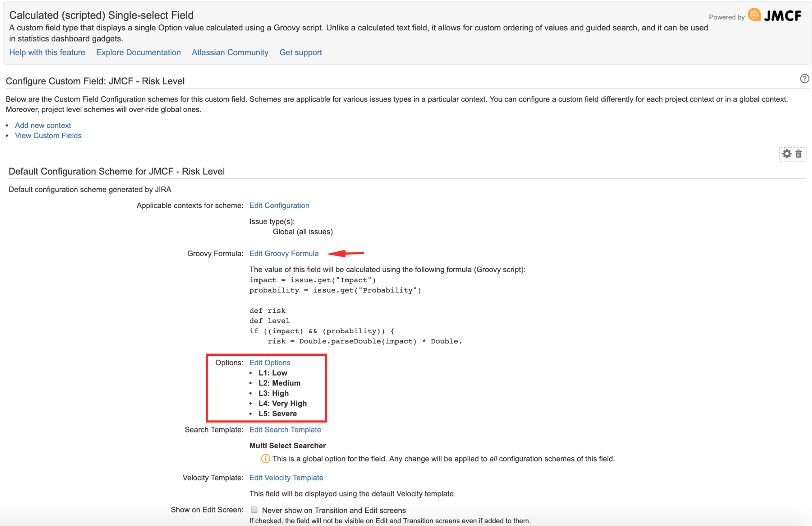Open the help question mark icon
Screen dimensions: 812x526
(804, 79)
